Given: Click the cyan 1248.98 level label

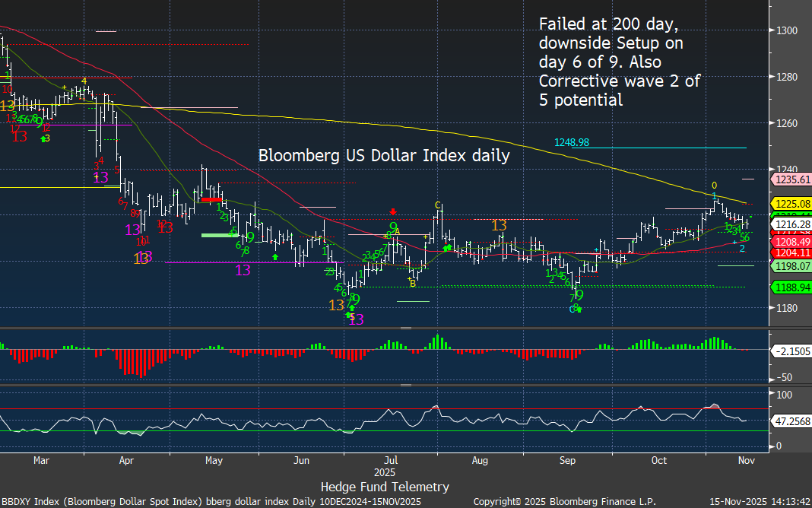Looking at the screenshot, I should click(x=573, y=142).
